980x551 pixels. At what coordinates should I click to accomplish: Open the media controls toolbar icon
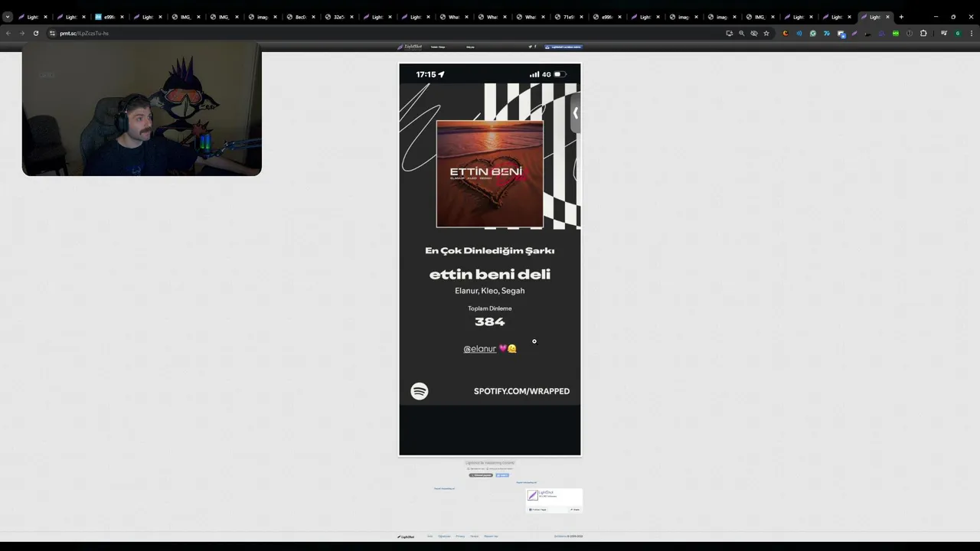point(944,33)
